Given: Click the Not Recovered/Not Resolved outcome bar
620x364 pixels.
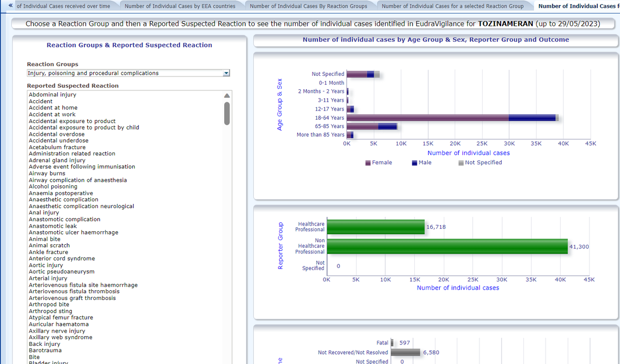Looking at the screenshot, I should point(405,353).
